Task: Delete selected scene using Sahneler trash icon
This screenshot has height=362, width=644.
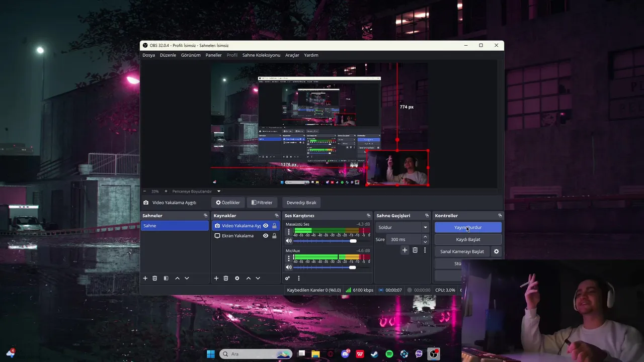Action: (155, 278)
